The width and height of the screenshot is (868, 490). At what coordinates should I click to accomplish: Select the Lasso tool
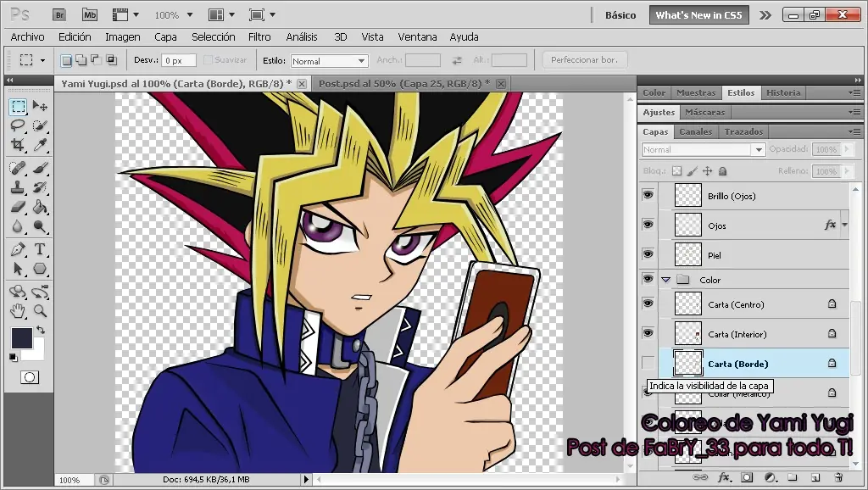(19, 125)
